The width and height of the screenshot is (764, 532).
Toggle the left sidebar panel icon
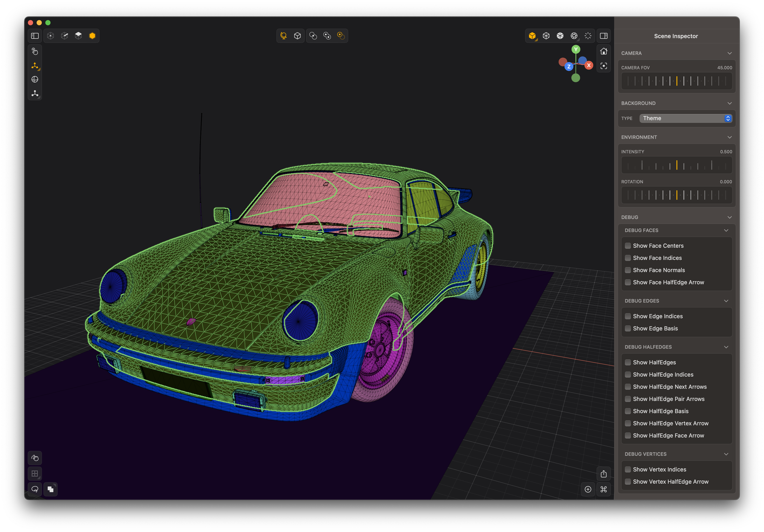coord(35,36)
